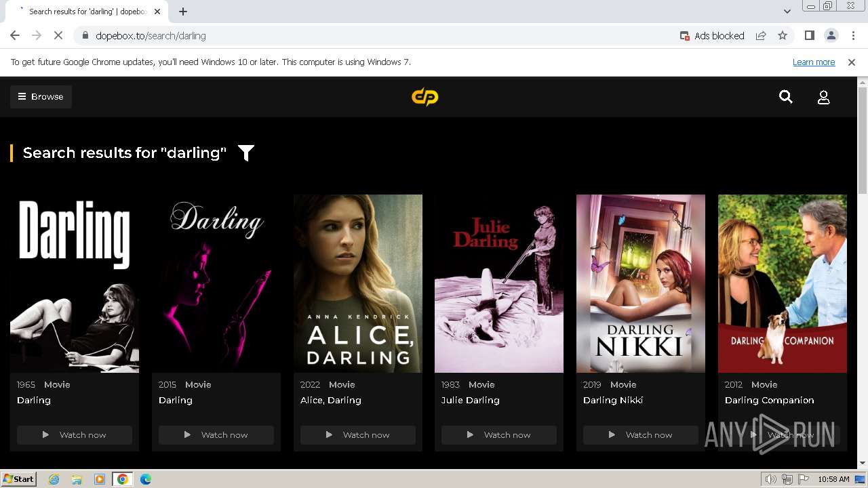Open the Alice, Darling poster
The width and height of the screenshot is (868, 488).
358,283
